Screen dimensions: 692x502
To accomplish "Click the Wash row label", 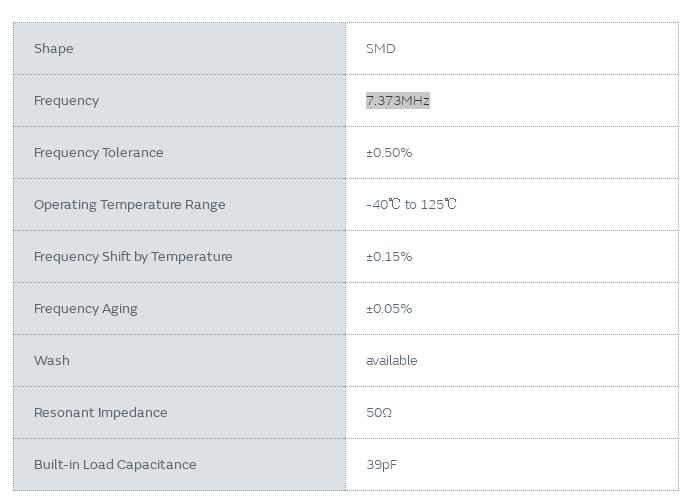I will point(52,360).
